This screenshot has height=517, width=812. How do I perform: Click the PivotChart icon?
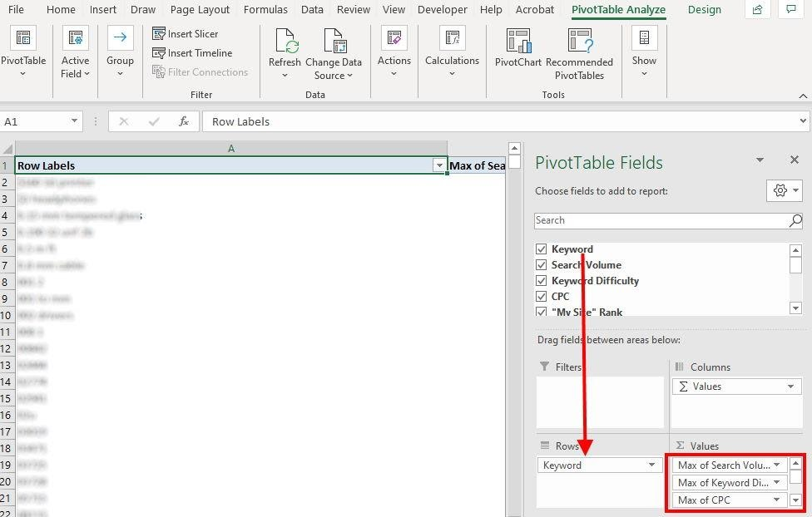[517, 42]
